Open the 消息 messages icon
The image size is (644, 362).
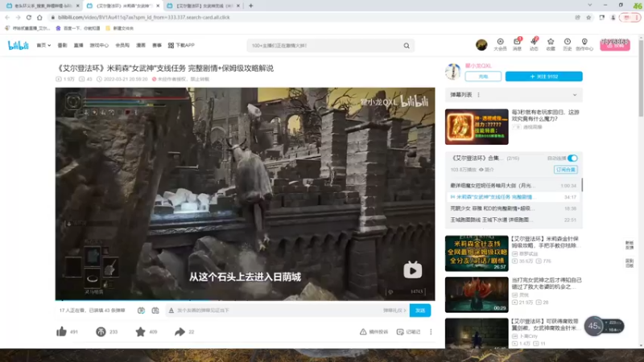517,44
